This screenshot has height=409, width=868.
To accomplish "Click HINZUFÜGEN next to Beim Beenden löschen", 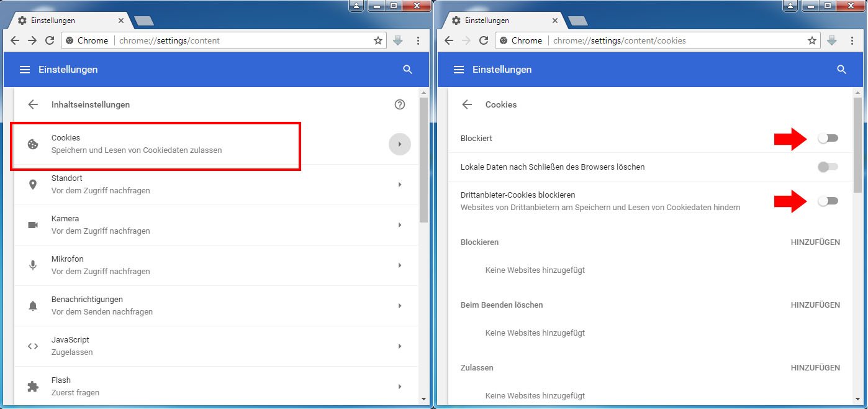I will [x=815, y=305].
